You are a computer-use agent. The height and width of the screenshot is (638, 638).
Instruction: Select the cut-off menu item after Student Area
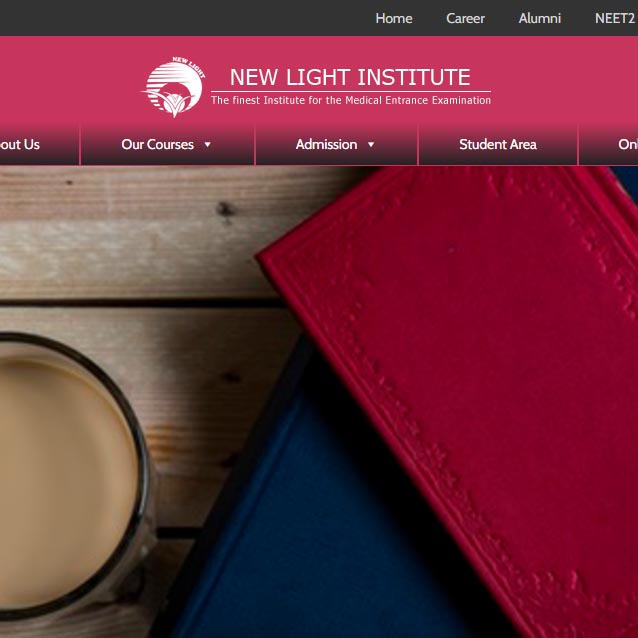point(628,144)
